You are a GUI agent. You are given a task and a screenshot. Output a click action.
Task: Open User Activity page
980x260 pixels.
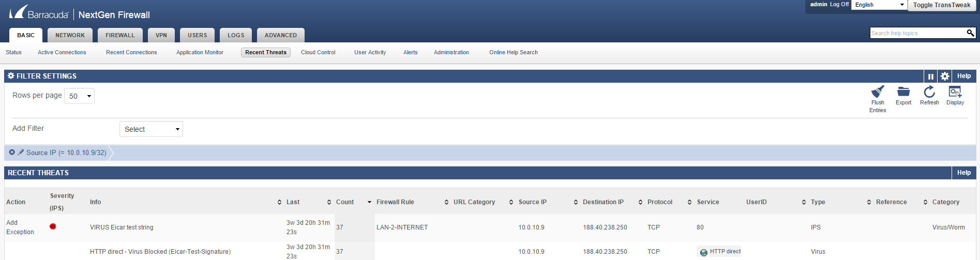tap(370, 52)
